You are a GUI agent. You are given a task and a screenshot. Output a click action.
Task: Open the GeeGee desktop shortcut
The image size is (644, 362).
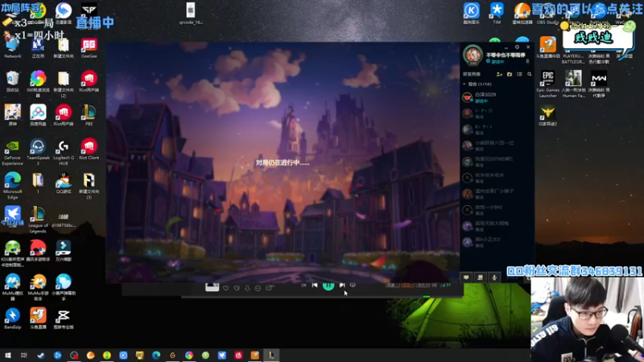pos(89,48)
